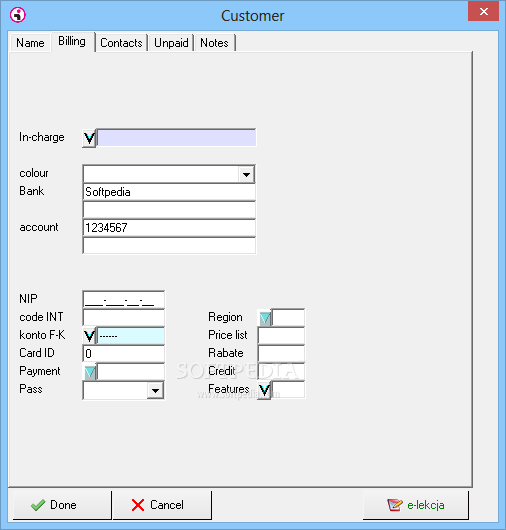Focus the code INT field
506x530 pixels.
(124, 318)
